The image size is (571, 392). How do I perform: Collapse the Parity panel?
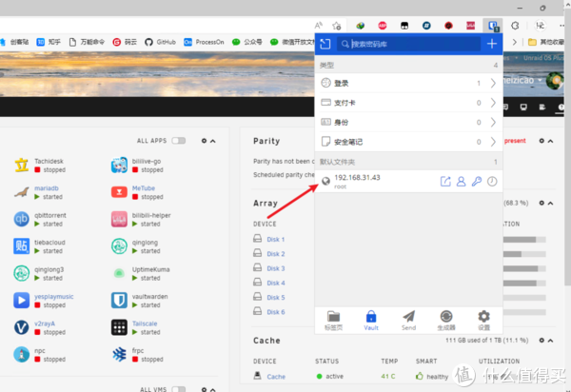click(x=551, y=141)
